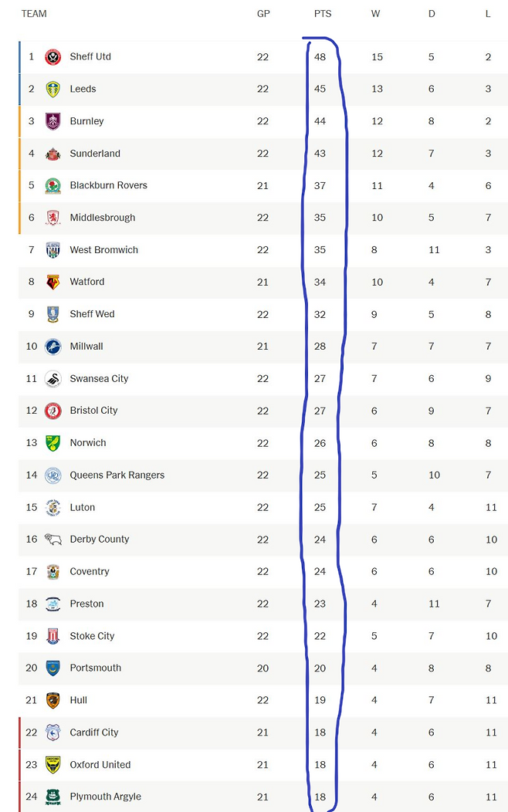Sort table by PTS column header

coord(323,14)
